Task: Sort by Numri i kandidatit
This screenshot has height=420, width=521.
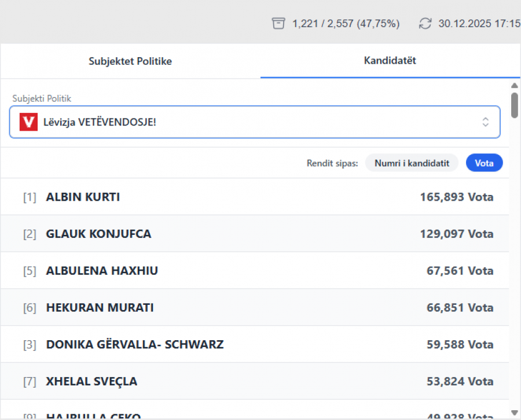Action: click(412, 163)
